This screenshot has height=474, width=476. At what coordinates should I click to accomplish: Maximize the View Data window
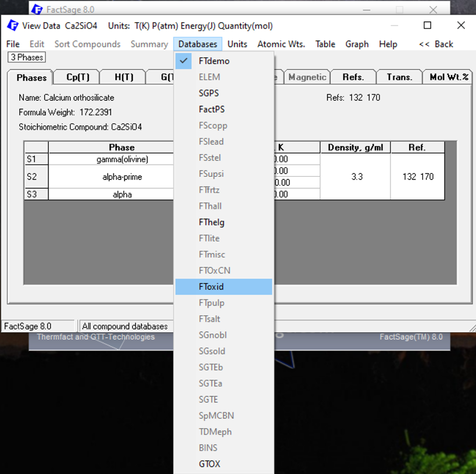tap(427, 25)
